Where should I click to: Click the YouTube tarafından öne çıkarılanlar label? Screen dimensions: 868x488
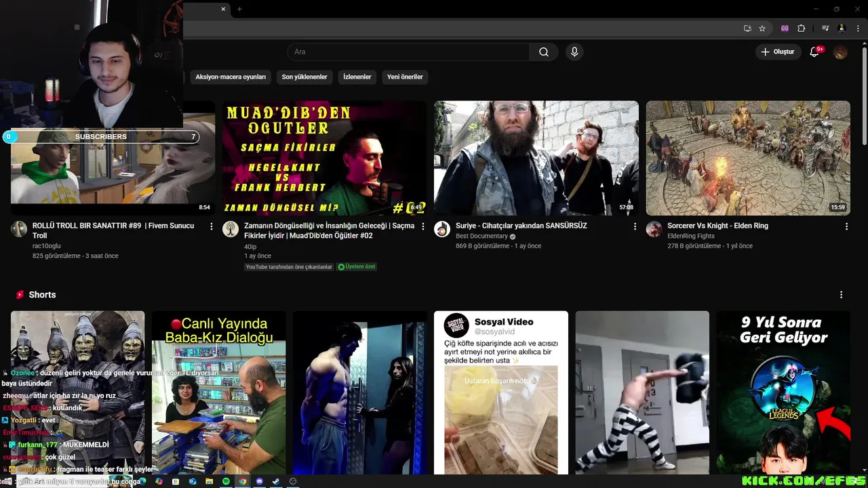click(x=289, y=267)
